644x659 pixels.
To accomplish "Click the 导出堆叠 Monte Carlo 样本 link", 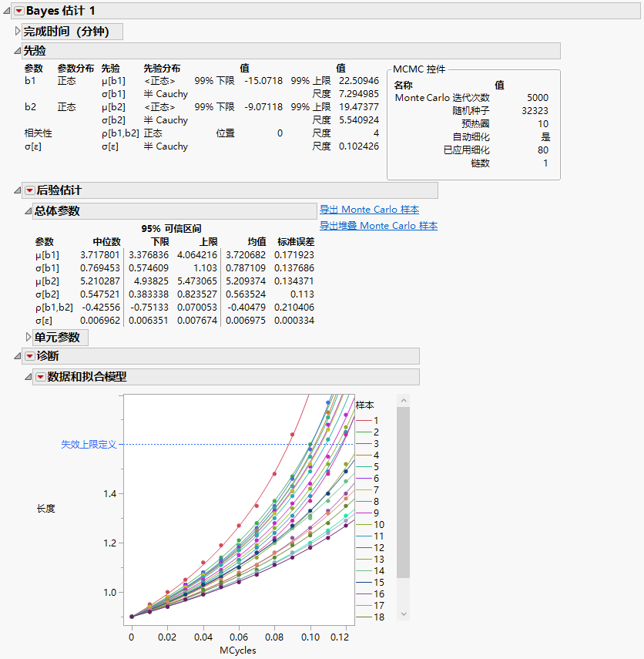I will click(x=378, y=226).
